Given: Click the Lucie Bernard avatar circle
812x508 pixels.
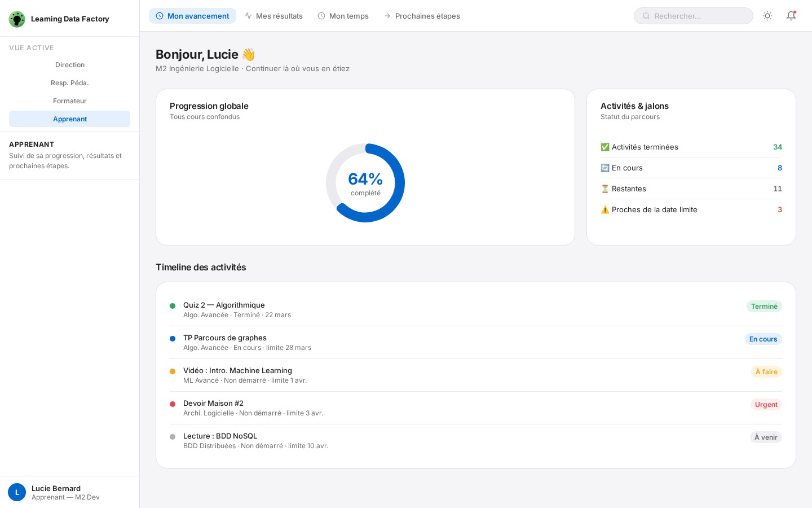Looking at the screenshot, I should coord(17,492).
